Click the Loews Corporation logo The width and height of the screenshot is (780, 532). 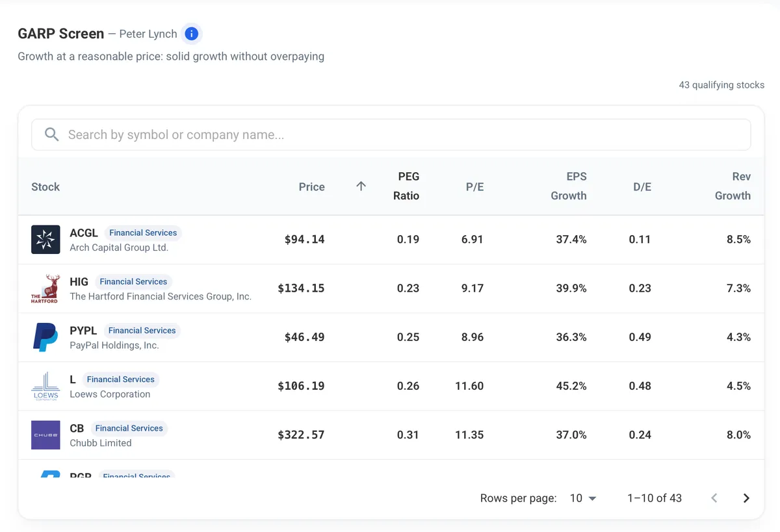[x=45, y=386]
